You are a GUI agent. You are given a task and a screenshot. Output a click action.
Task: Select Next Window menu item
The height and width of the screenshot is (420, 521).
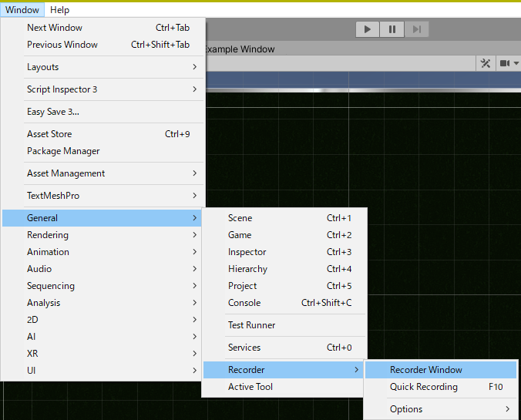pyautogui.click(x=103, y=28)
